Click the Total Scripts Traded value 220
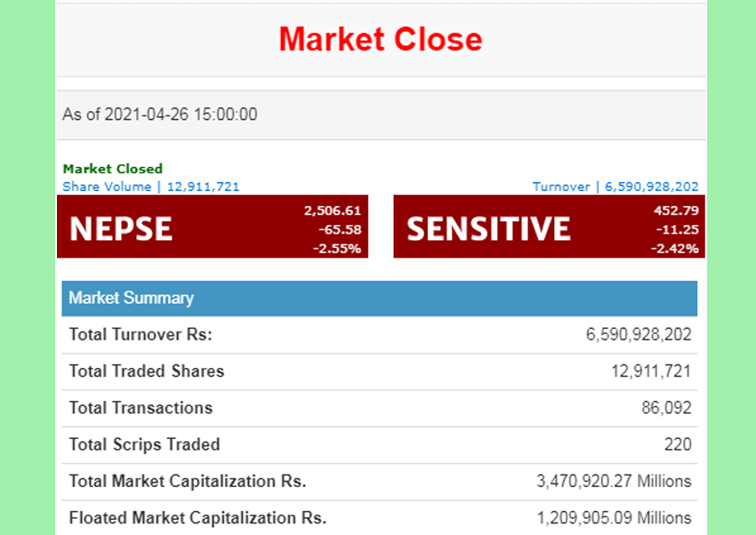Screen dimensions: 756x535 pos(678,444)
